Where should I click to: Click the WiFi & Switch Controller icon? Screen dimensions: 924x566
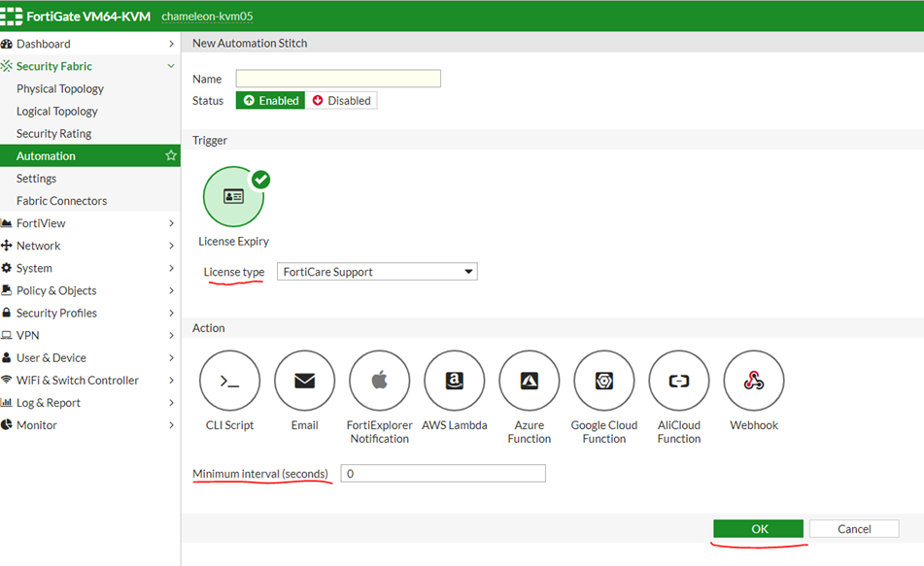coord(7,380)
